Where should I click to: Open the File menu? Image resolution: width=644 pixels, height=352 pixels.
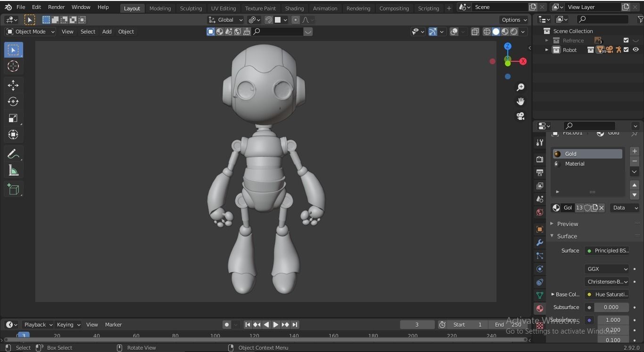[21, 7]
